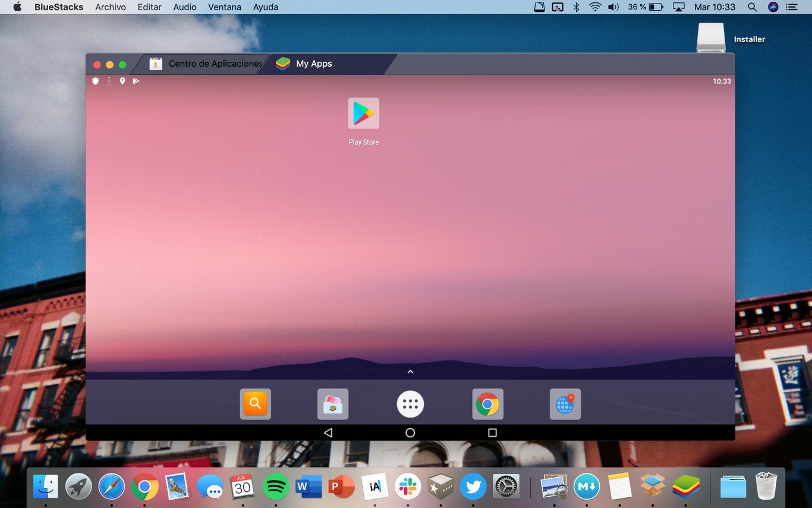Viewport: 812px width, 508px height.
Task: Open System Preferences from the Dock
Action: [506, 487]
